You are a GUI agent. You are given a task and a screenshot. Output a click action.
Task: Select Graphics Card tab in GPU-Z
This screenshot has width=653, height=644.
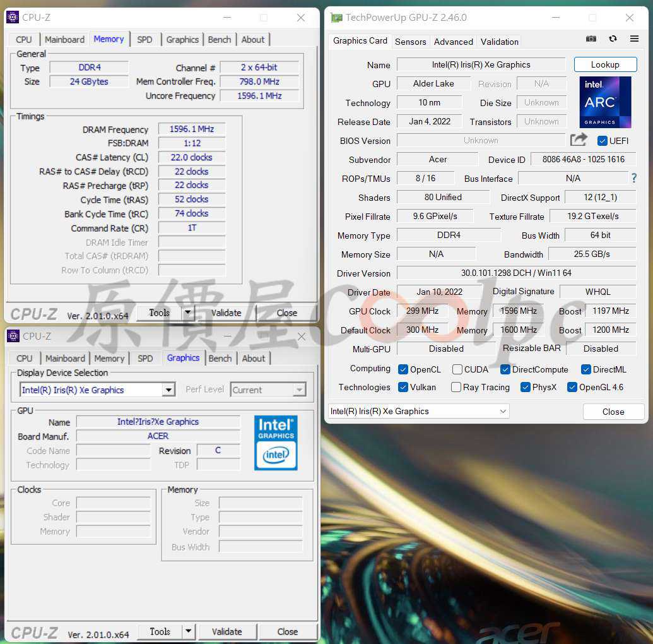(360, 41)
